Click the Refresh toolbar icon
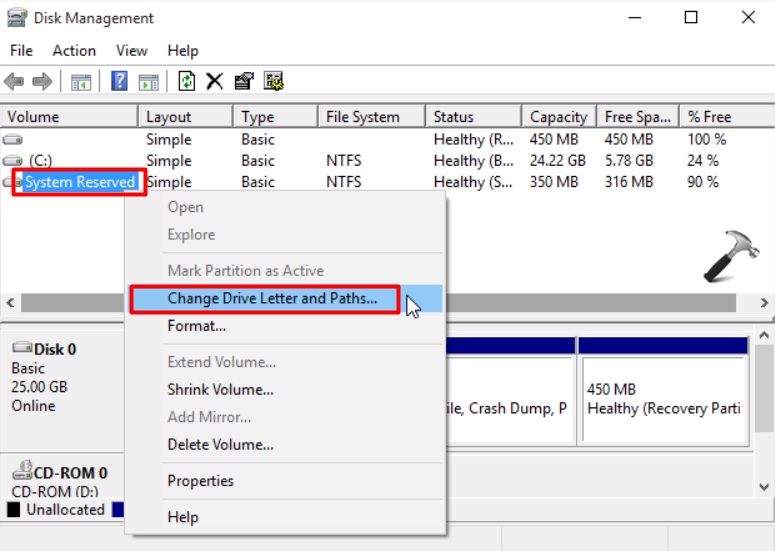The image size is (775, 551). (x=187, y=81)
